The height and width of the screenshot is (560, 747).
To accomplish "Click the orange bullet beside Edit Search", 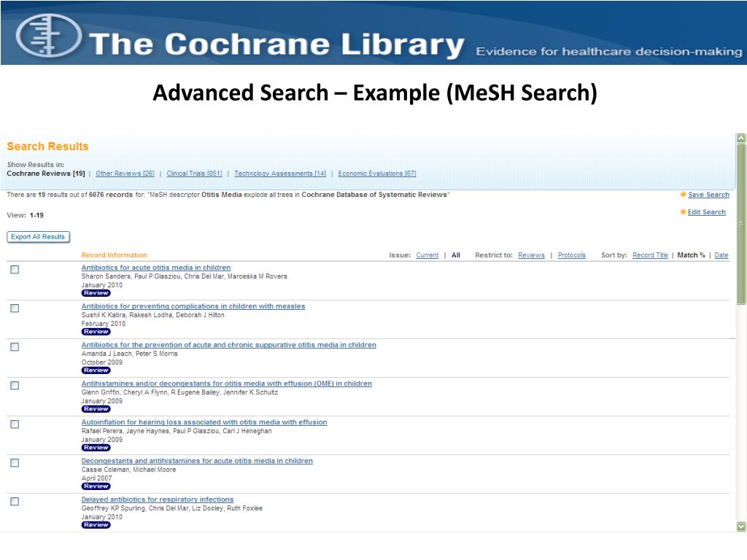I will click(x=683, y=212).
